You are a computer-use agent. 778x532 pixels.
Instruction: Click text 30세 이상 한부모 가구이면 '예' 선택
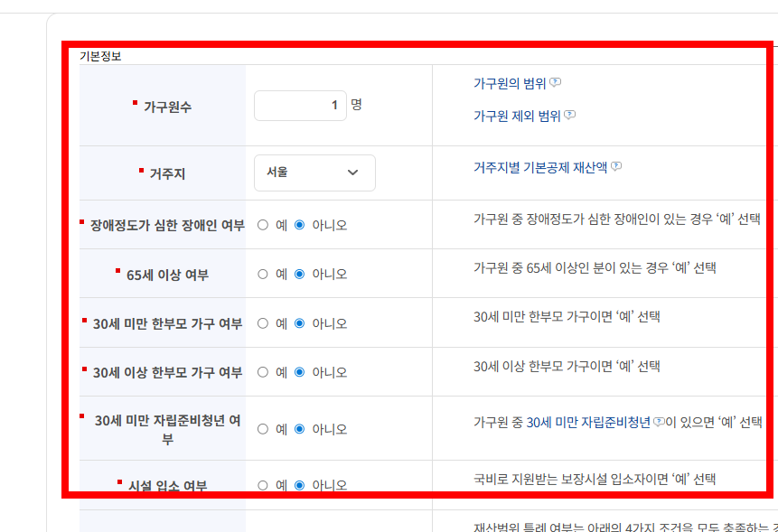click(567, 367)
